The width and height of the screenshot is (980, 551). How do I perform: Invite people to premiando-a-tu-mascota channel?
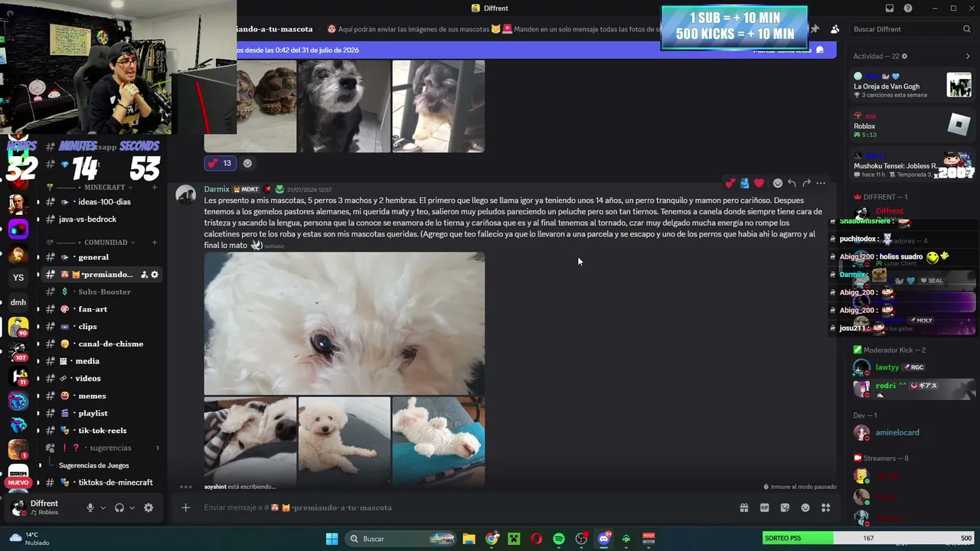coord(143,275)
